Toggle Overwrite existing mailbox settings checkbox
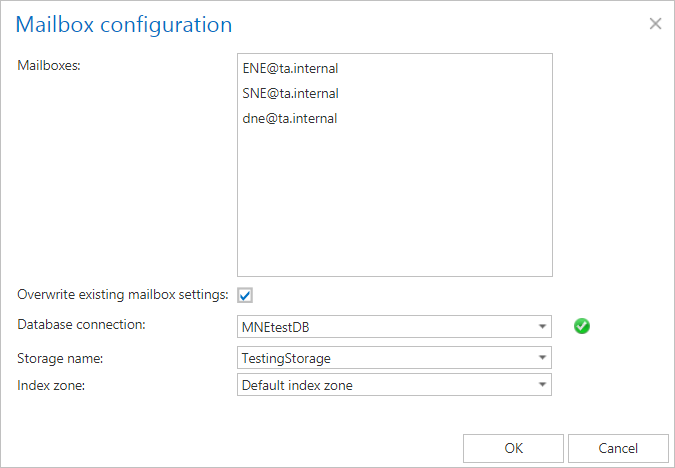This screenshot has width=675, height=468. click(x=245, y=295)
